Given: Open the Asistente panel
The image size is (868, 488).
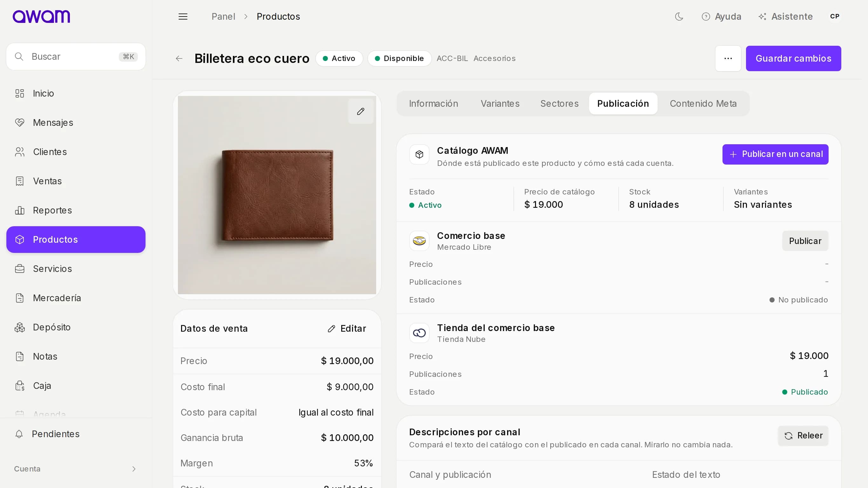Looking at the screenshot, I should 785,17.
